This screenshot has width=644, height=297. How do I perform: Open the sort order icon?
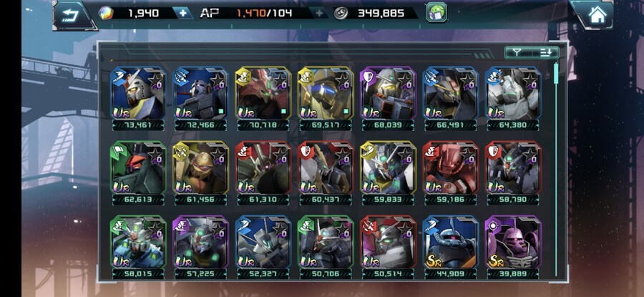tap(546, 52)
